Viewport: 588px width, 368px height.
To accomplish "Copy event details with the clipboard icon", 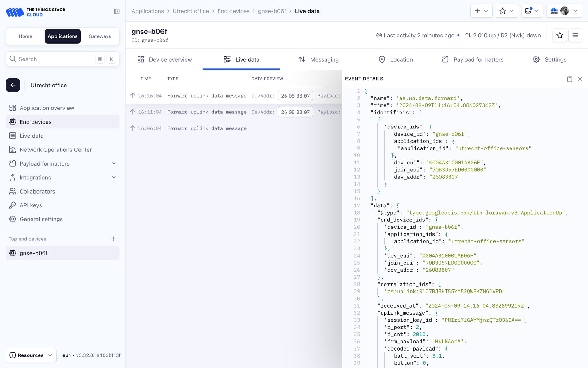I will 570,79.
